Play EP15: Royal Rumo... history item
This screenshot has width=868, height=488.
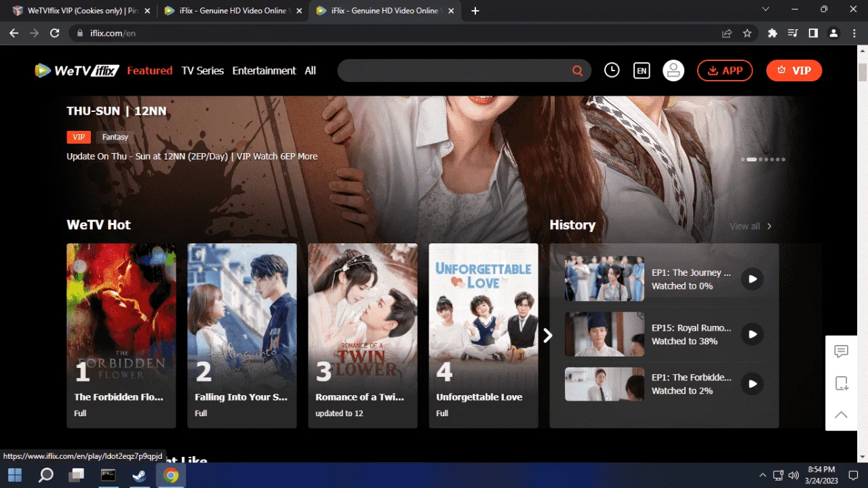[752, 334]
